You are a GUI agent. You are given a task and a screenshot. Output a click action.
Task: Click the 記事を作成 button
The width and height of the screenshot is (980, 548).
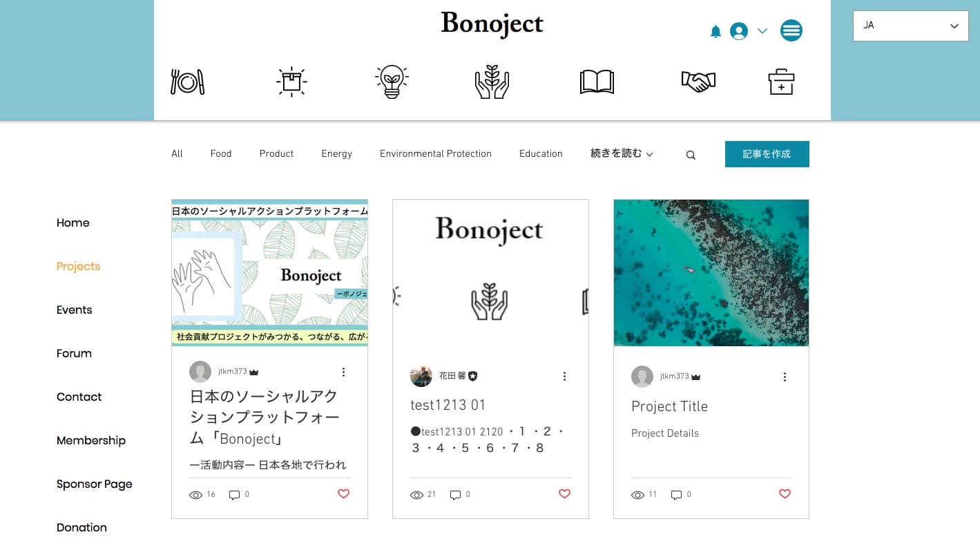click(767, 154)
